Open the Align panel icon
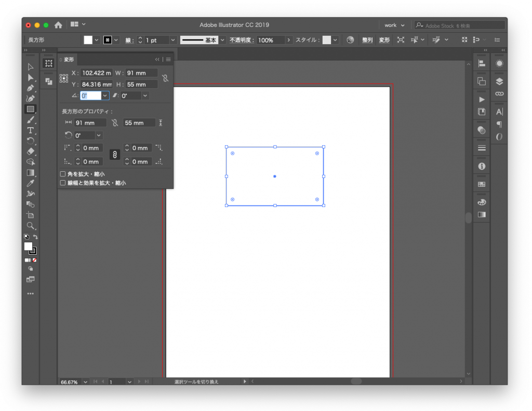Screen dimensions: 532x411 pos(482,63)
